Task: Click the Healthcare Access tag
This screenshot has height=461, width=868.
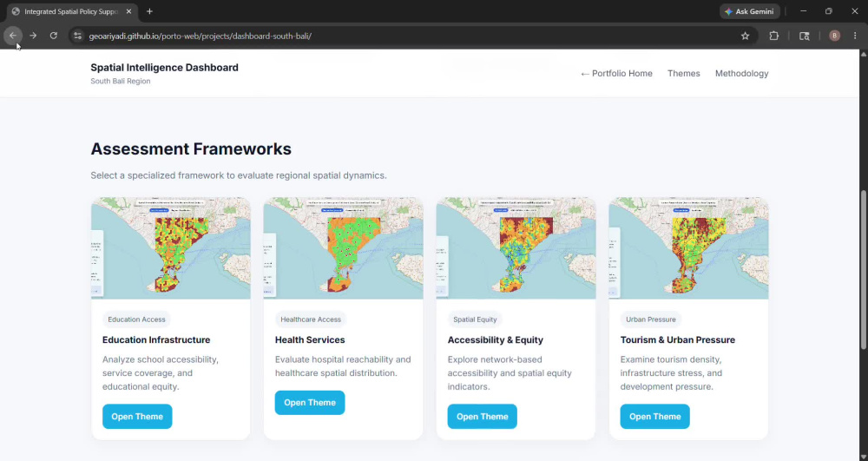Action: point(311,319)
